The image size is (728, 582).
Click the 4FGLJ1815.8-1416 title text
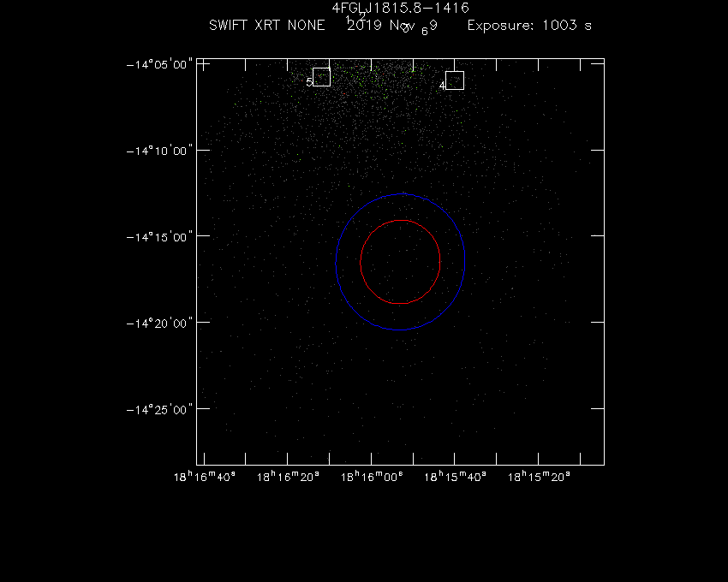click(x=400, y=8)
